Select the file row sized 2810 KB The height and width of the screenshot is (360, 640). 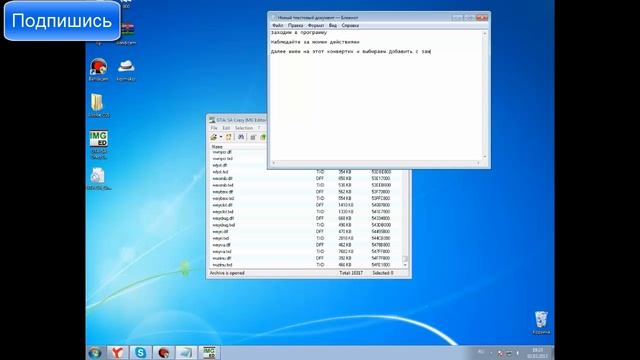[306, 238]
